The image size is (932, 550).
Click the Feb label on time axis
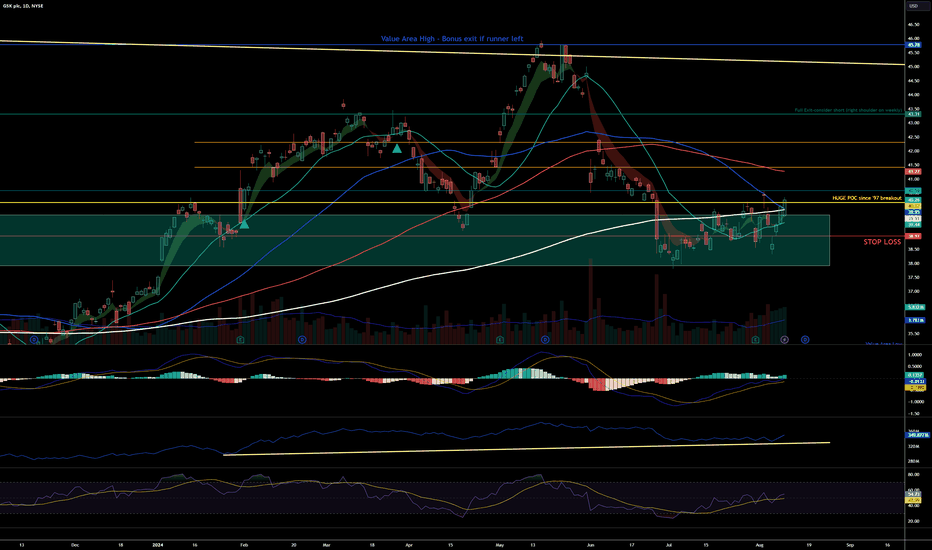244,544
